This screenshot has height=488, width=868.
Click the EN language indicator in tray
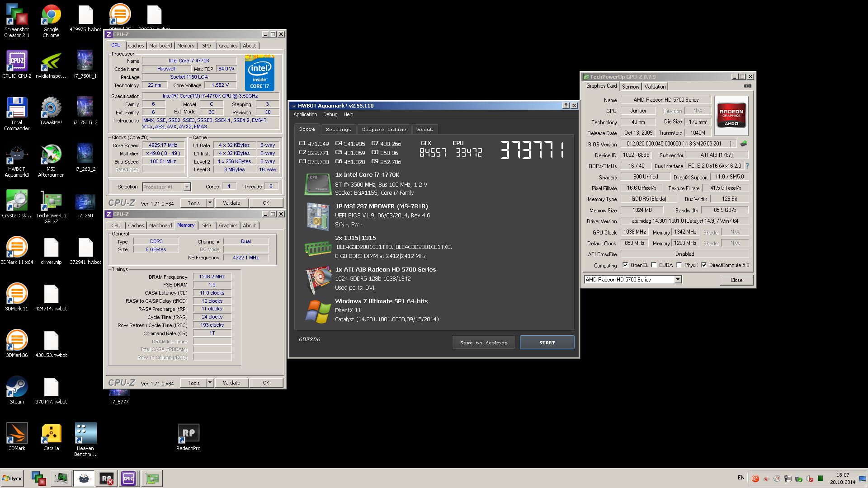tap(741, 478)
